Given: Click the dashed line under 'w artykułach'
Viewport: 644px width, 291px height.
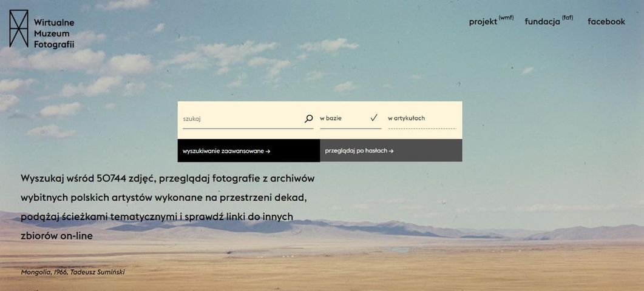Looking at the screenshot, I should 422,129.
